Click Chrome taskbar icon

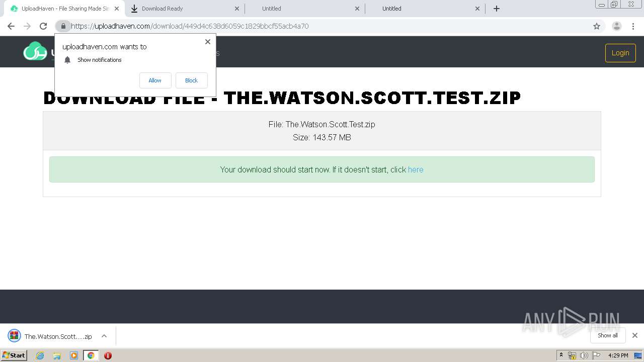[91, 355]
